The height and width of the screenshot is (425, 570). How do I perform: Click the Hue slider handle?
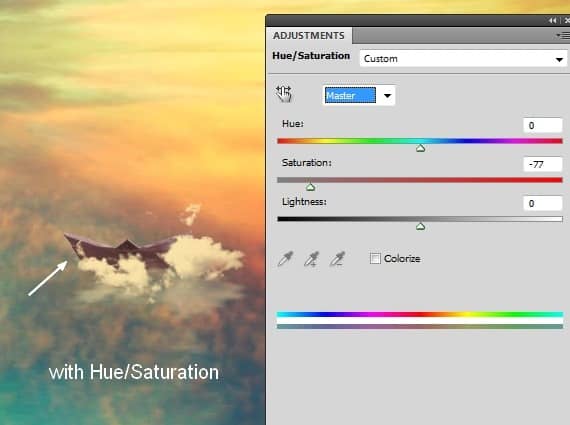[421, 148]
